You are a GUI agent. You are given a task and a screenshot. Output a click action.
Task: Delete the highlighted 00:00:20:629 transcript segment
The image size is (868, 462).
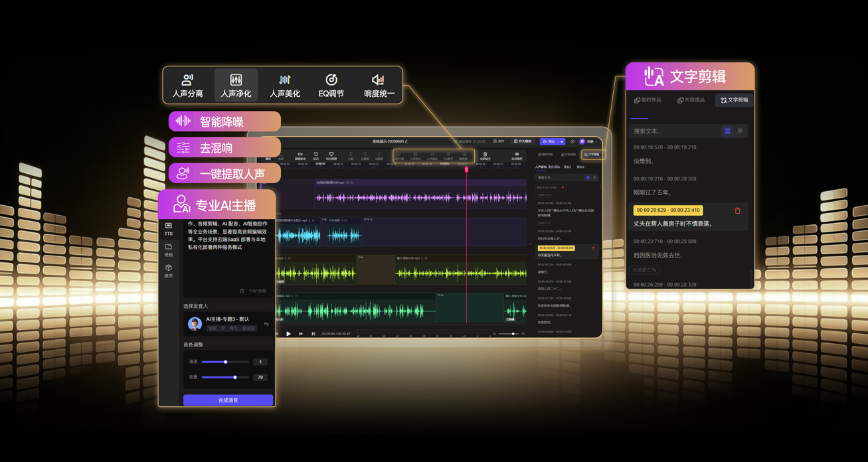[x=737, y=210]
